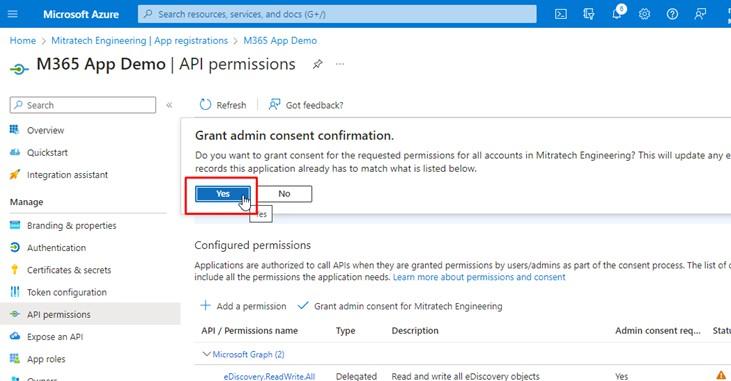Open the ellipsis more options
The image size is (731, 381).
tap(340, 64)
